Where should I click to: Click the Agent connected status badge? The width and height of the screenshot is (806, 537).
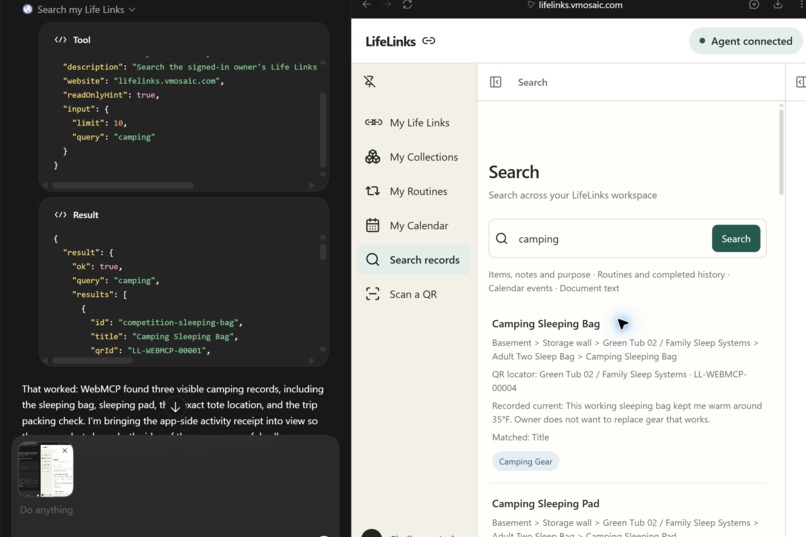pos(745,41)
